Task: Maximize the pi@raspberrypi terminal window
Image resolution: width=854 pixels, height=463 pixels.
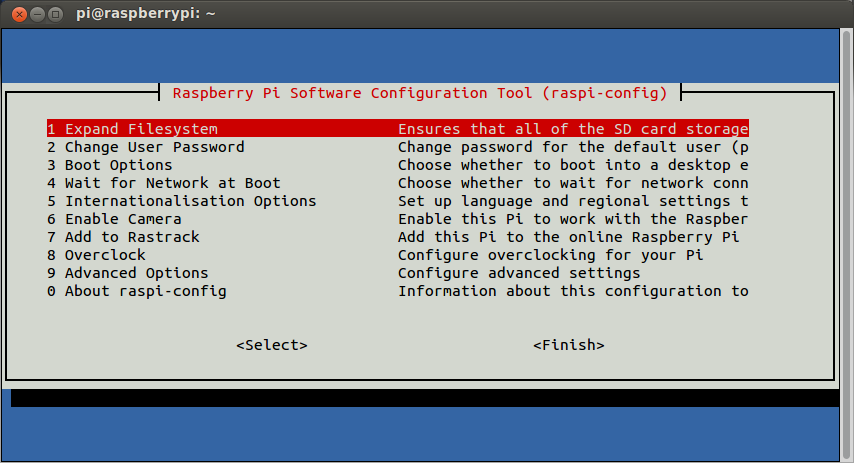Action: pyautogui.click(x=55, y=14)
